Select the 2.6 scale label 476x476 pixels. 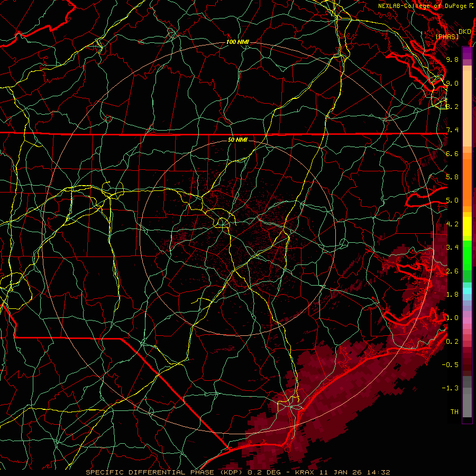[x=452, y=271]
